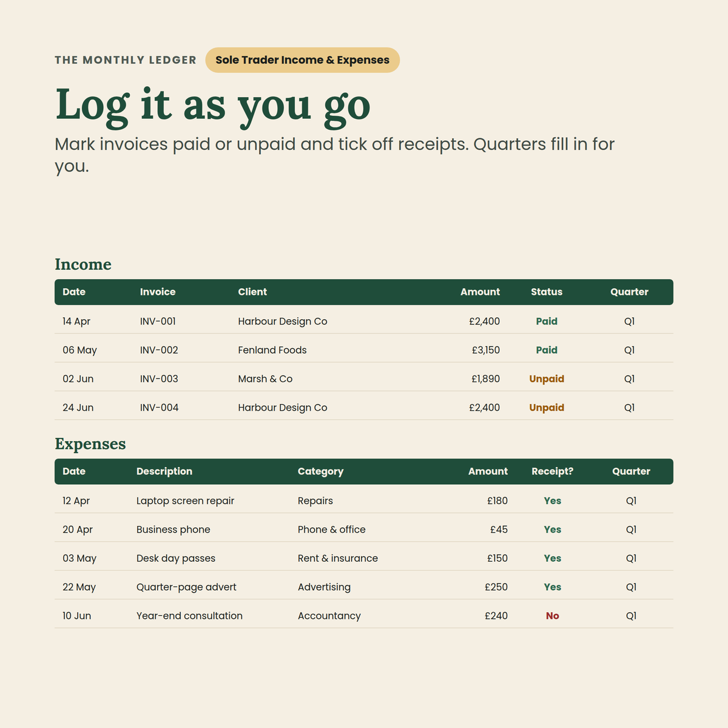Click the receipt No for Year-end consultation
This screenshot has height=728, width=728.
(x=553, y=616)
